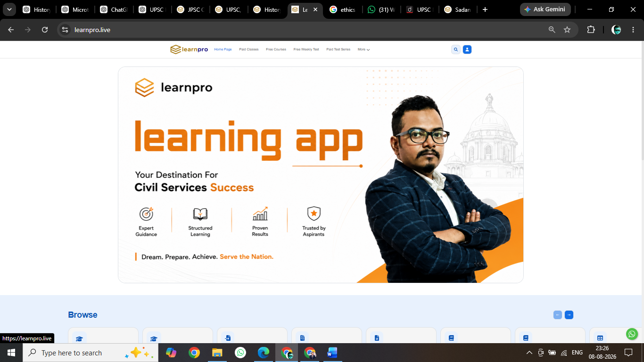Click the battery tray icon
Image resolution: width=644 pixels, height=362 pixels.
[552, 353]
